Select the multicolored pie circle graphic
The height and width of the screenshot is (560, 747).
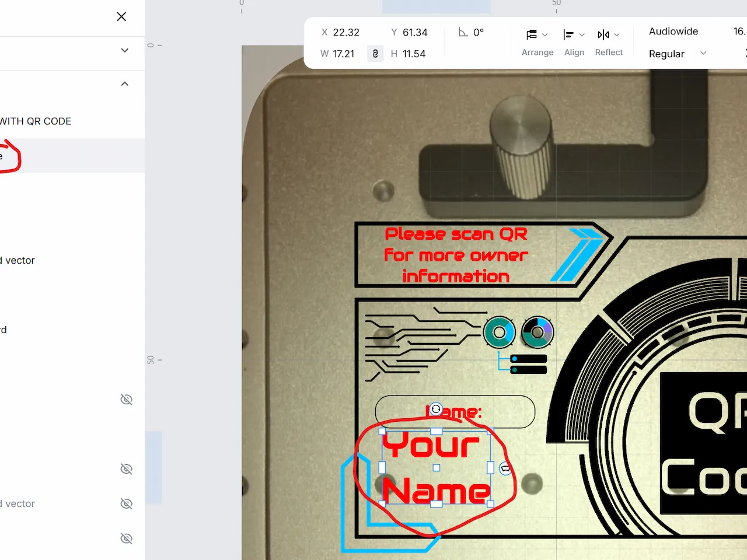[537, 332]
